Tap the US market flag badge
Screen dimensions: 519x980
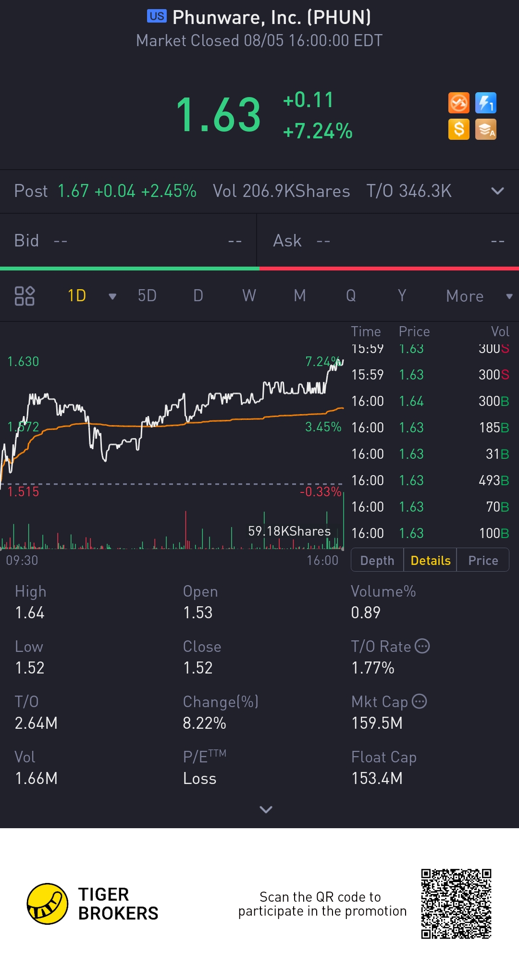point(157,16)
